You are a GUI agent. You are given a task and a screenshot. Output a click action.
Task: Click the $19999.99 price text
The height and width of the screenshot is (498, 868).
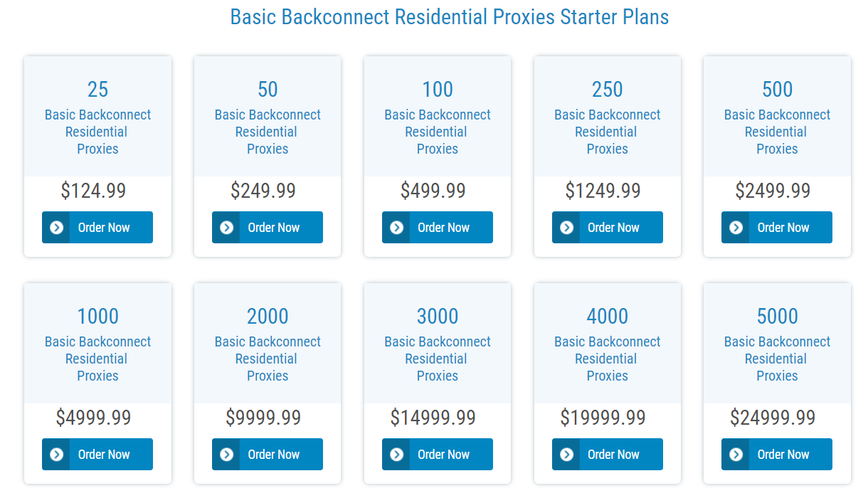click(x=603, y=418)
